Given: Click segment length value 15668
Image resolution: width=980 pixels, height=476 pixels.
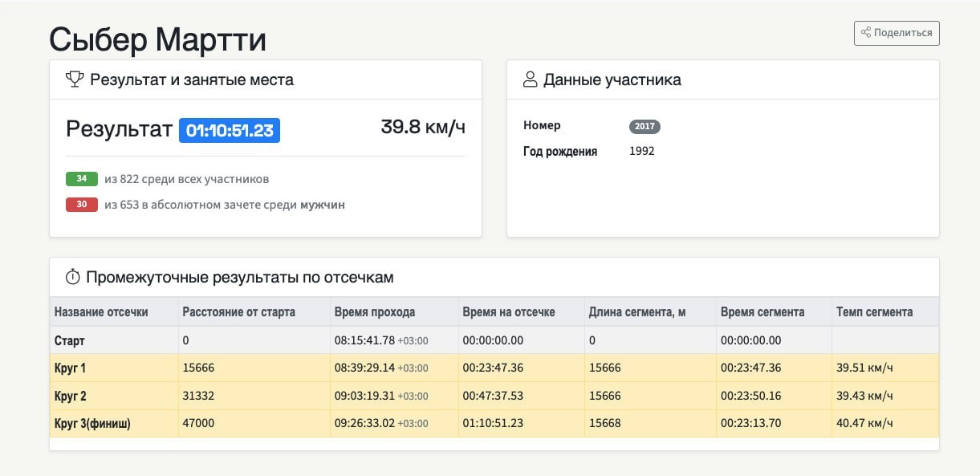Looking at the screenshot, I should point(604,424).
